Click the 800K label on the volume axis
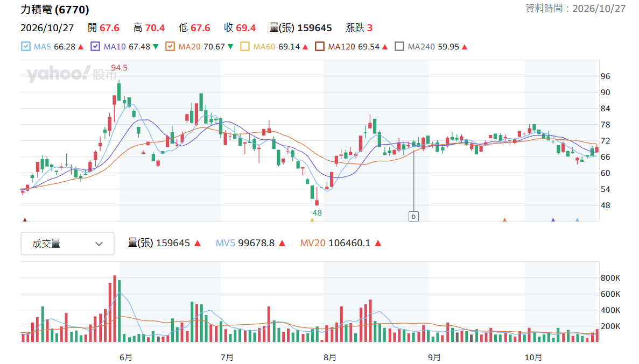Viewport: 639px width, 364px height. click(610, 277)
